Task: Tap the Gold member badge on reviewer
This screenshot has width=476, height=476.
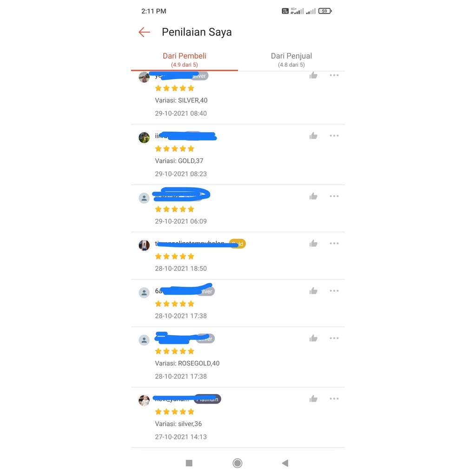Action: (238, 244)
